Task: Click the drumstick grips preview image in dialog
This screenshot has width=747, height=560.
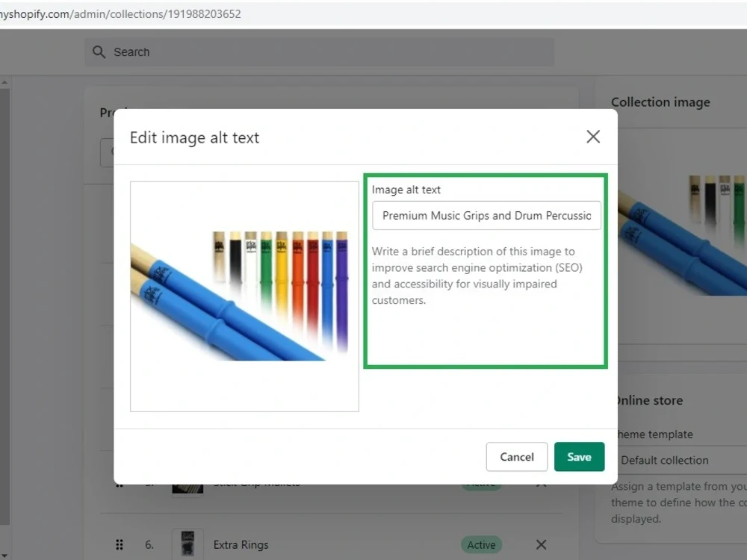Action: (x=244, y=296)
